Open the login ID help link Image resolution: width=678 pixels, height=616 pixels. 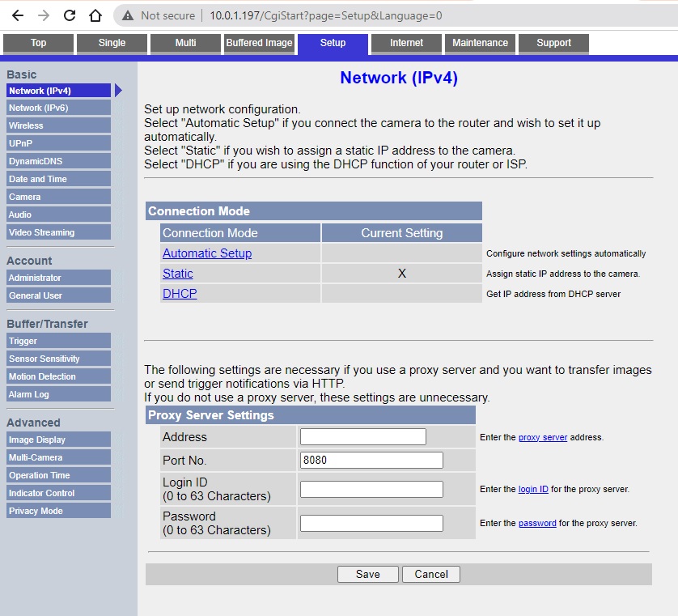(533, 489)
